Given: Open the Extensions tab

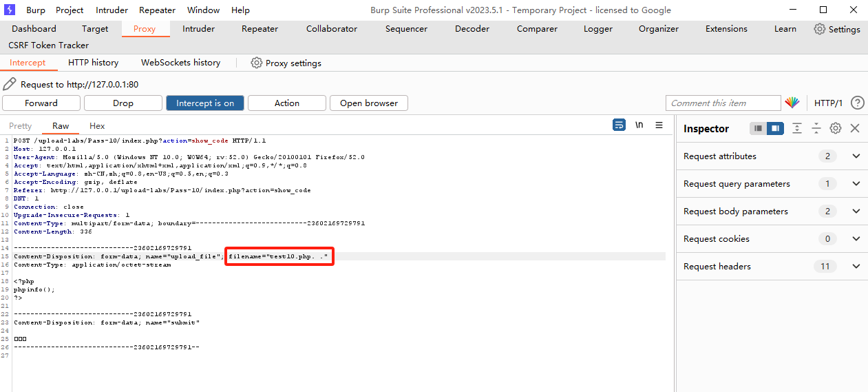Looking at the screenshot, I should [726, 29].
